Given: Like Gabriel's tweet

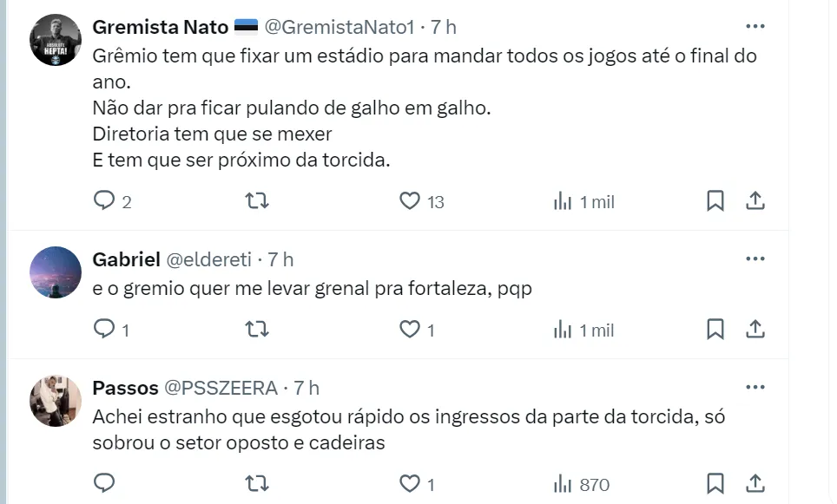Looking at the screenshot, I should pyautogui.click(x=410, y=330).
